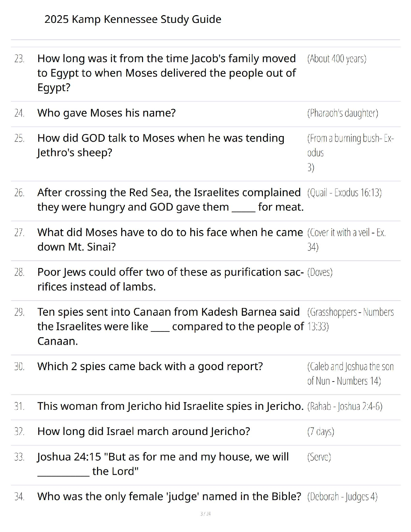Click the burning bush Exodus answer

click(x=351, y=152)
